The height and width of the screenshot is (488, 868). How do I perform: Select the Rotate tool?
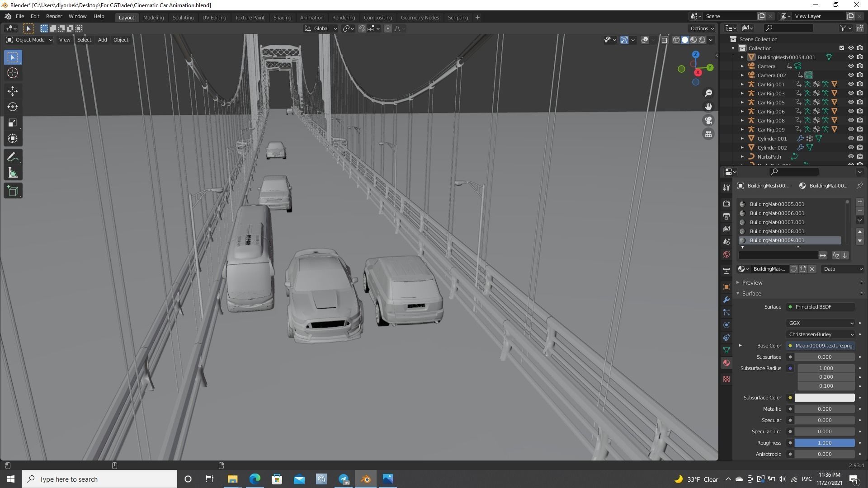tap(13, 107)
